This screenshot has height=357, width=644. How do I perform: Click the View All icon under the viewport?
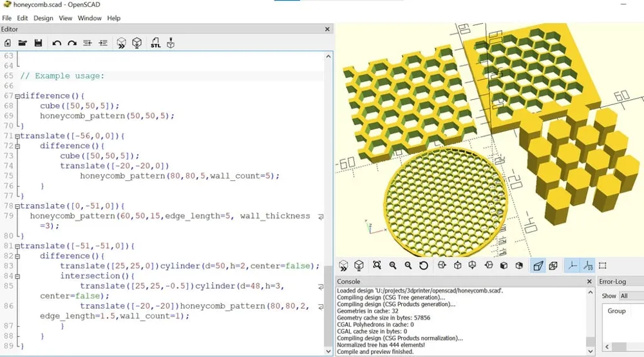tap(377, 265)
